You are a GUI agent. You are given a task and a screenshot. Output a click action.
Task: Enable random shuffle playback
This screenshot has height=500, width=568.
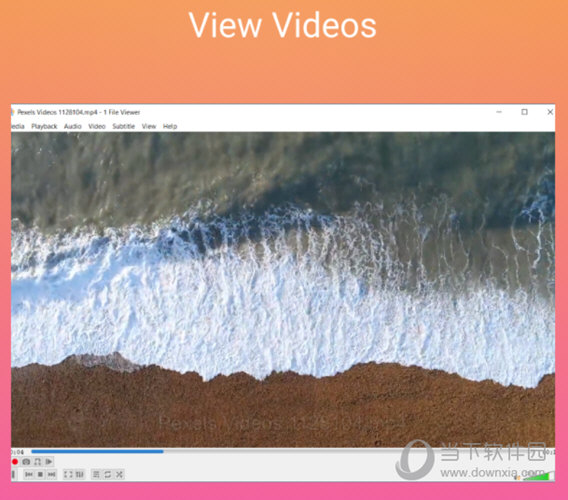(119, 474)
